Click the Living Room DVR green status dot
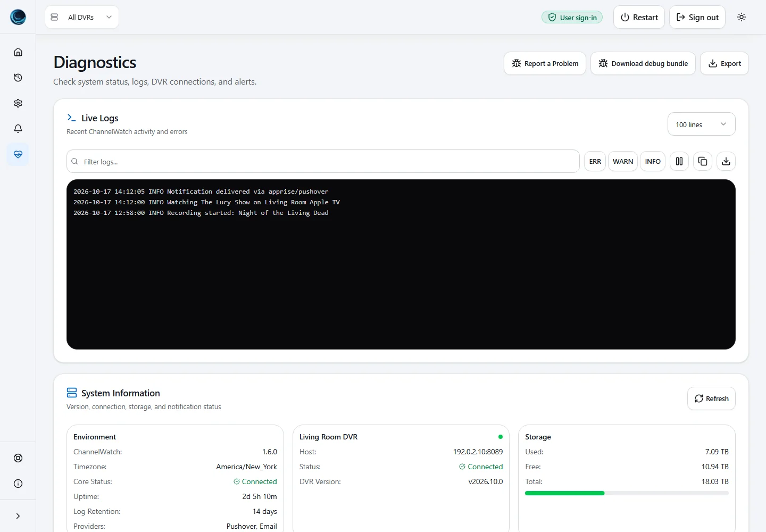The image size is (766, 532). click(x=501, y=437)
